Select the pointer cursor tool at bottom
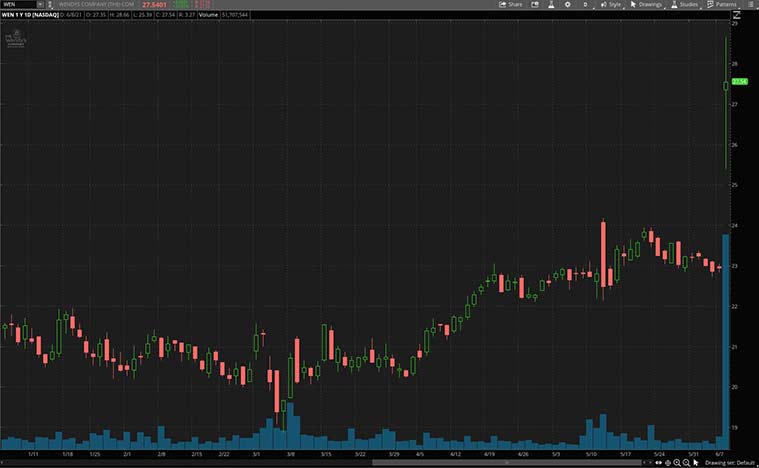The image size is (759, 468). (696, 463)
